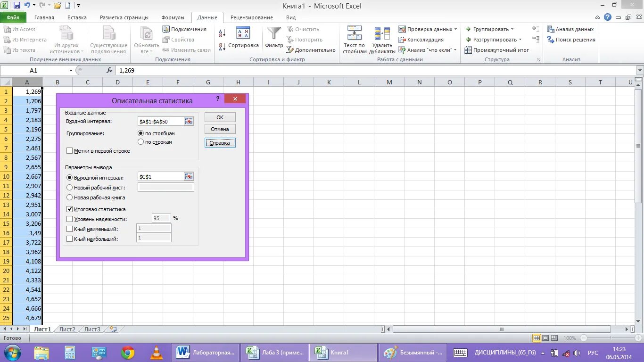The image size is (644, 362).
Task: Switch to the Главная tab
Action: (x=44, y=17)
